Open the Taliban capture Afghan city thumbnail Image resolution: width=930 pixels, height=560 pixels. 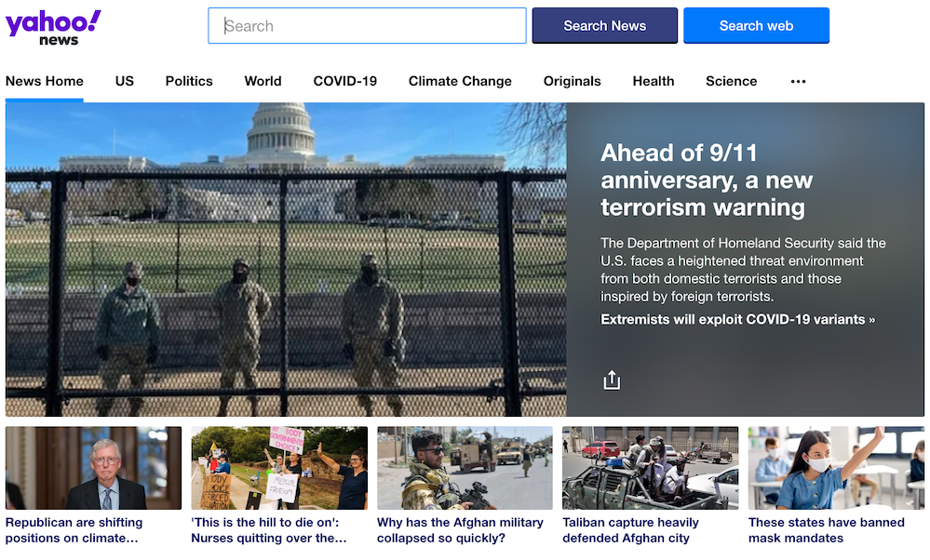[x=650, y=468]
